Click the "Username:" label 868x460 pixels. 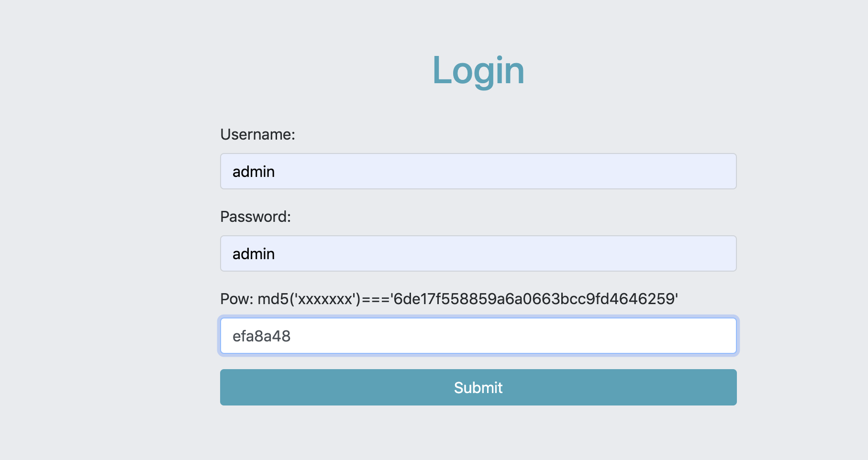[x=257, y=134]
